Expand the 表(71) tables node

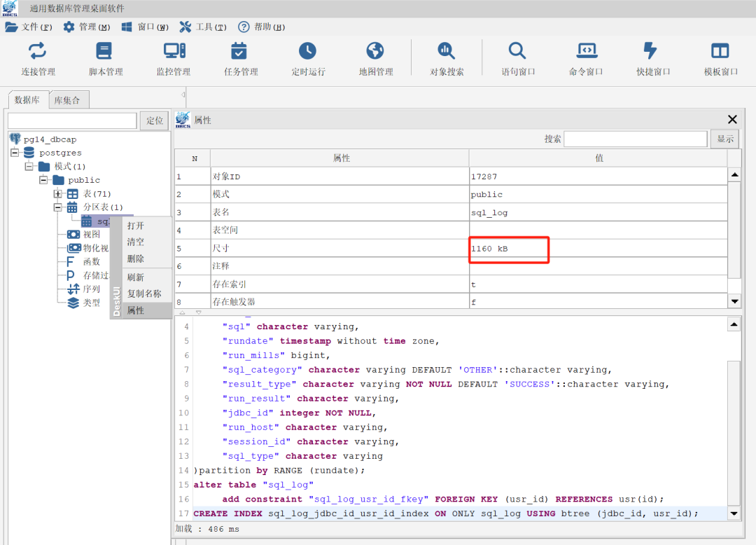(x=57, y=194)
